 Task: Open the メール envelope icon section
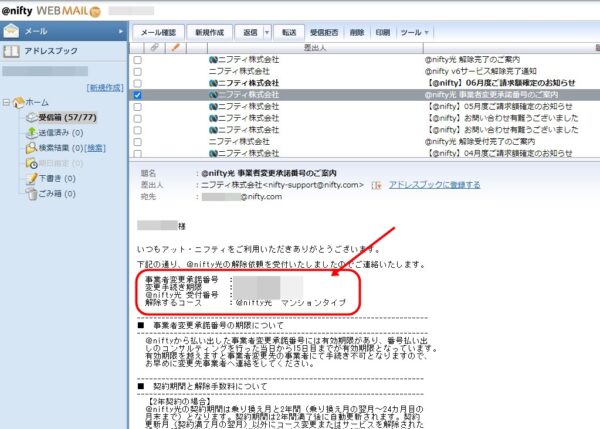coord(12,30)
